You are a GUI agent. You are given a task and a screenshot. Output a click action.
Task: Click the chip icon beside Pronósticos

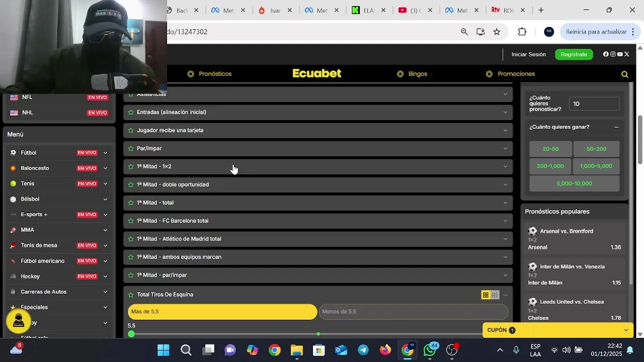click(x=191, y=74)
